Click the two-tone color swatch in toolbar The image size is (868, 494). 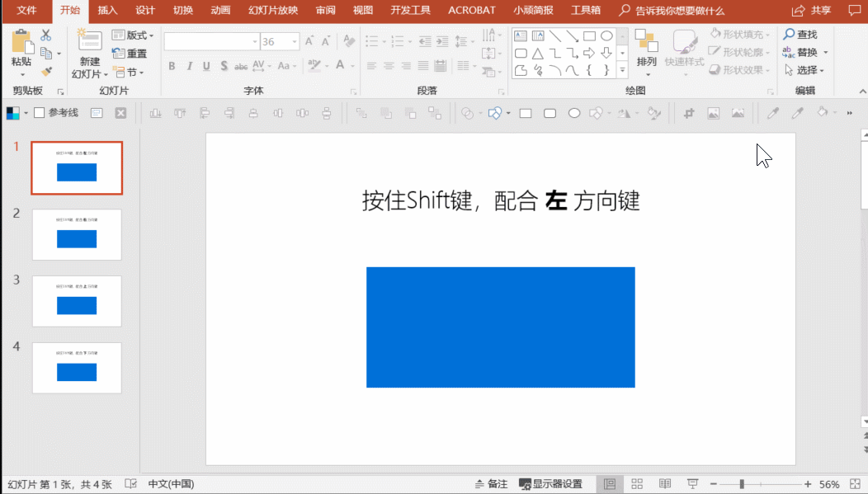(x=12, y=114)
